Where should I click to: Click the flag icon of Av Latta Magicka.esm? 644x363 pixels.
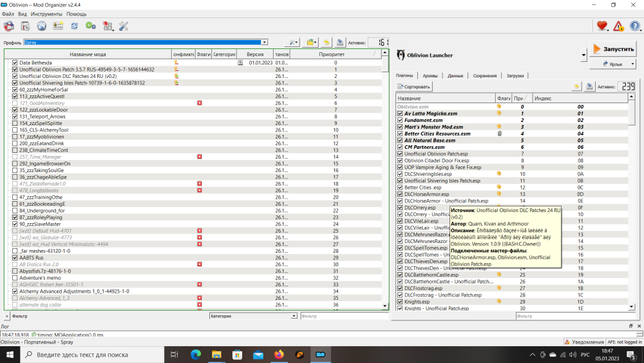click(499, 113)
